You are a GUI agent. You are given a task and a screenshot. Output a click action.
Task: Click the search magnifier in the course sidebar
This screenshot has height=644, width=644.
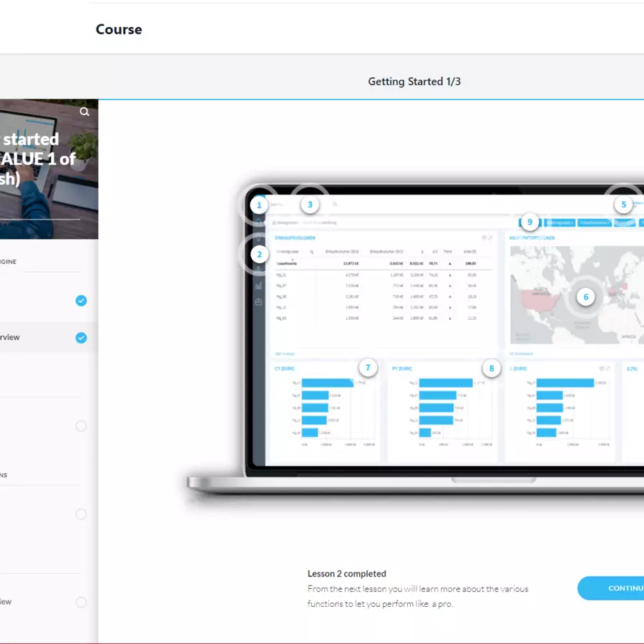(x=84, y=112)
